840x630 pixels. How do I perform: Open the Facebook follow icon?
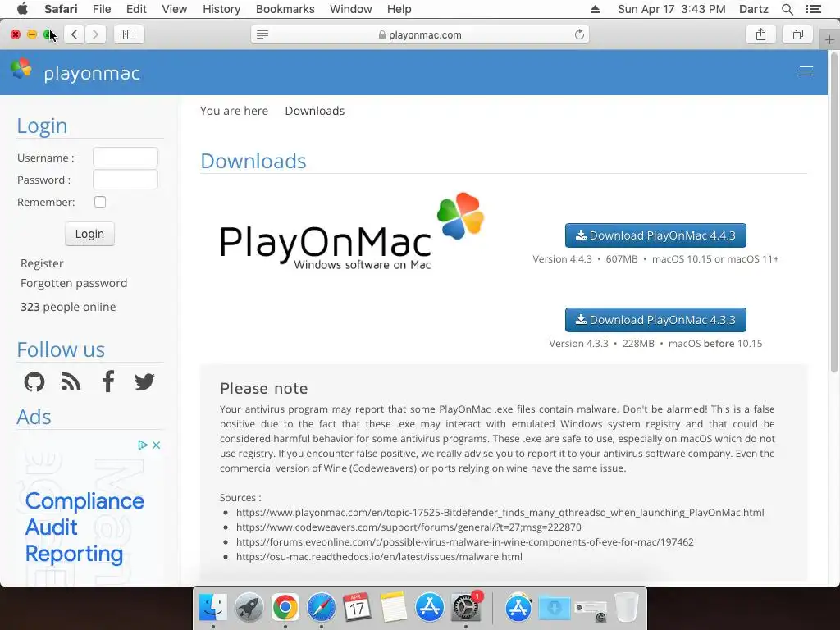point(108,381)
